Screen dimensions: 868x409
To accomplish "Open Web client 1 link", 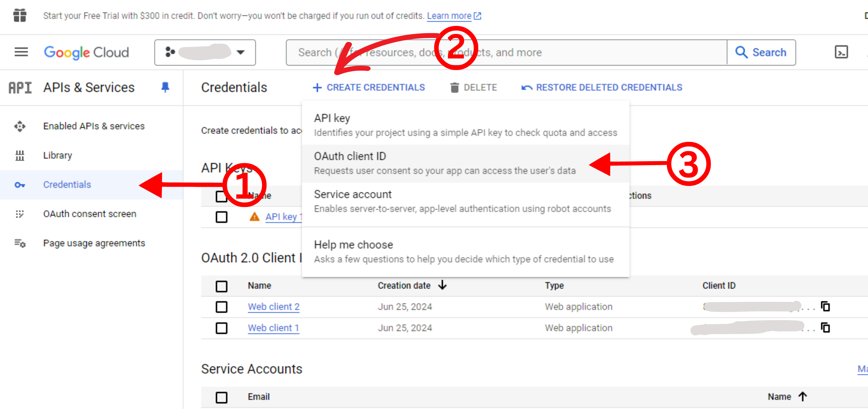I will click(273, 328).
